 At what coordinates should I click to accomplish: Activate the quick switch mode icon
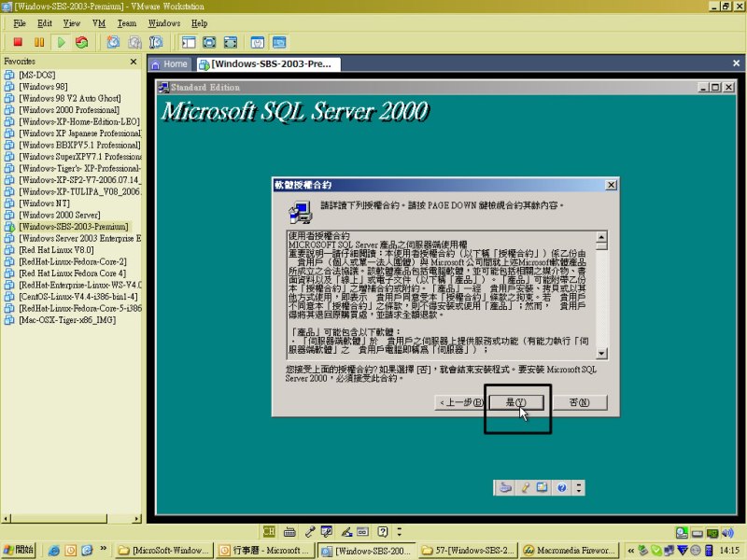coord(230,42)
